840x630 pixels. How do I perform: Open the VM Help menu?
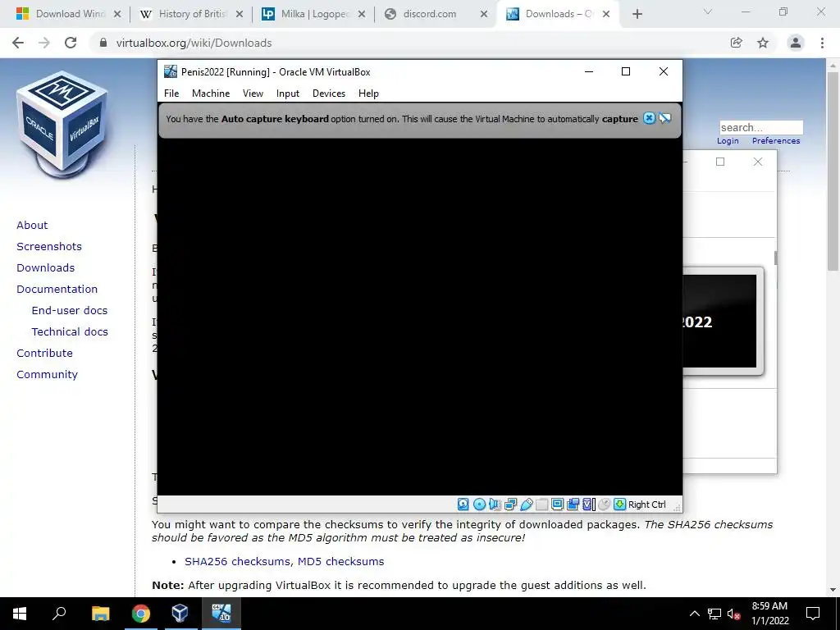pyautogui.click(x=368, y=94)
